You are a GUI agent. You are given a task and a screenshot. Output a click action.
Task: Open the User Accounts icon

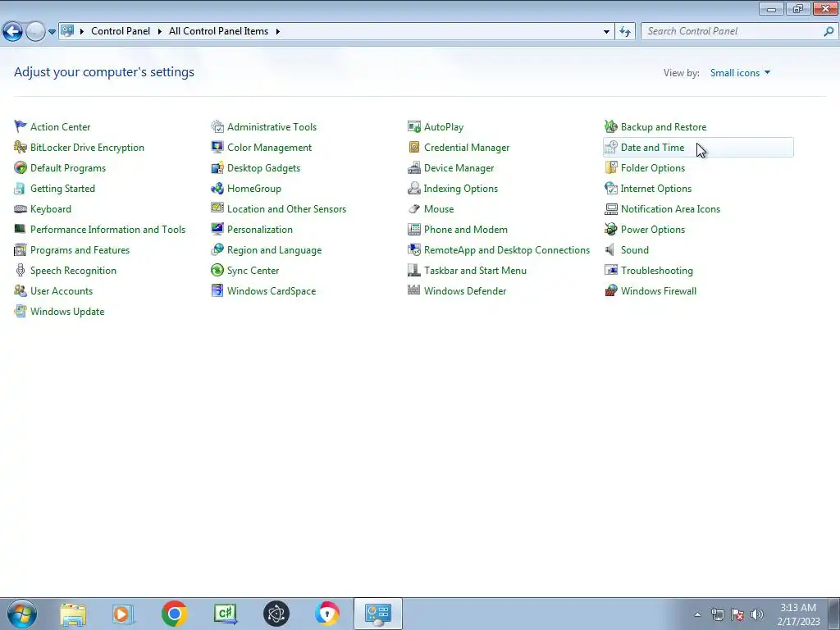click(21, 291)
